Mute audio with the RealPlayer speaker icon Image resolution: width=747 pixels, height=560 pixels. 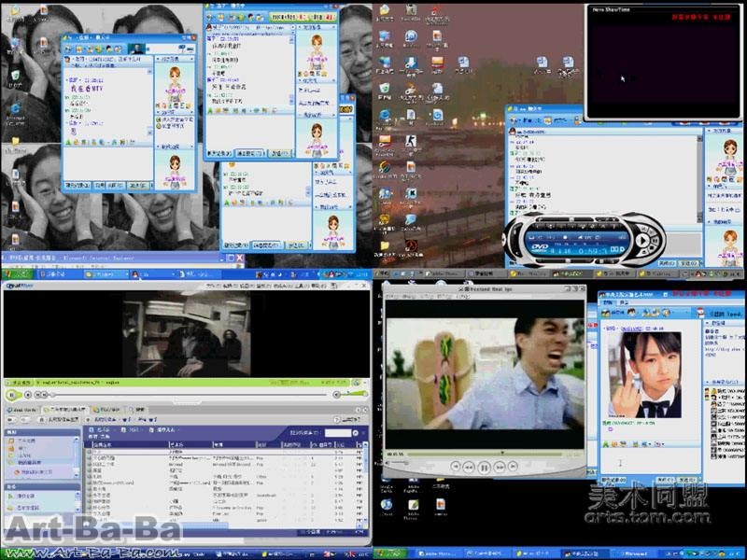click(x=336, y=394)
